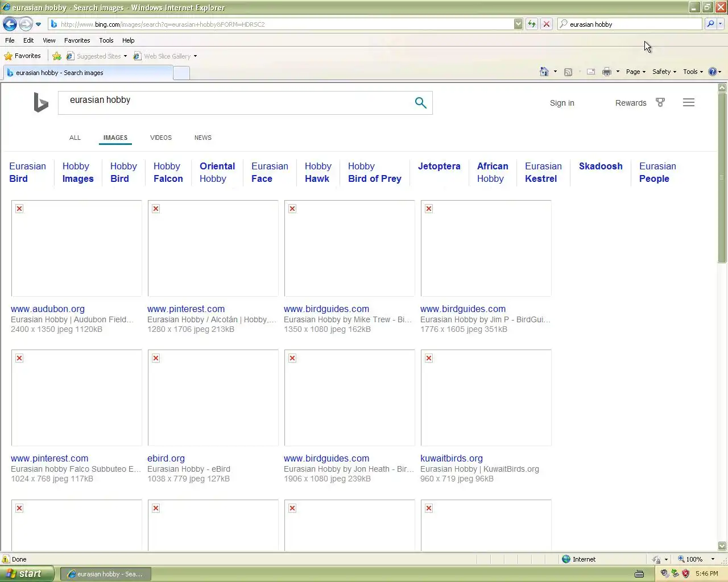Open IE Help question mark icon

(x=712, y=72)
